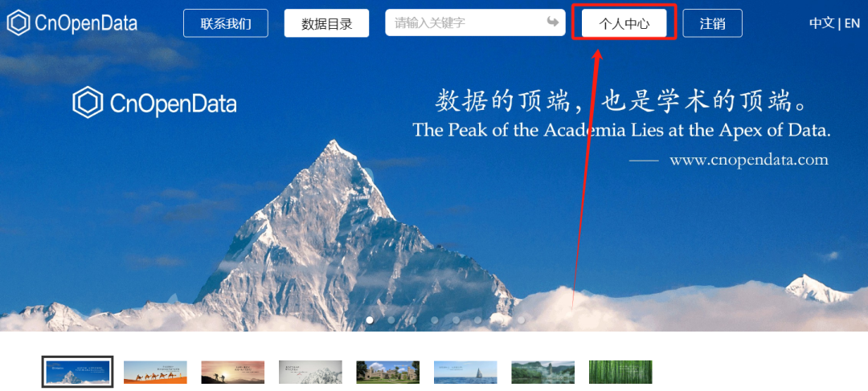Select the last carousel dot indicator

[521, 320]
